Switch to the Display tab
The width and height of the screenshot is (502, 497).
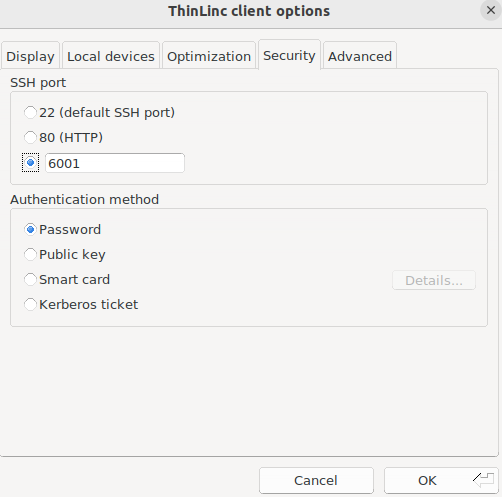pos(30,56)
